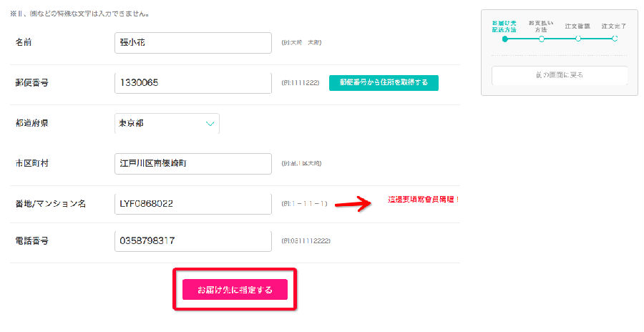Select the お支払い方法 step label
Viewport: 644px width, 332px height.
coord(541,26)
